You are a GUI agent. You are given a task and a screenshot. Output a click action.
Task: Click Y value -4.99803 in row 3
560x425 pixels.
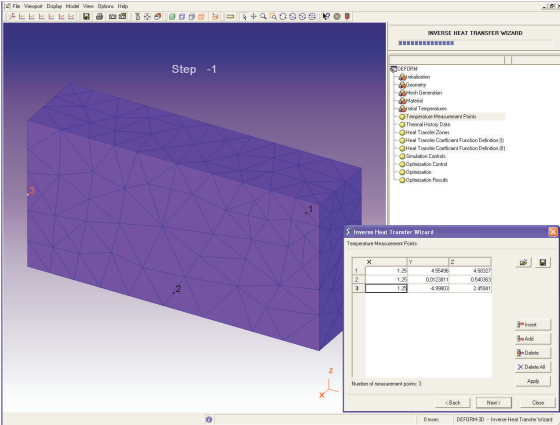pos(428,288)
